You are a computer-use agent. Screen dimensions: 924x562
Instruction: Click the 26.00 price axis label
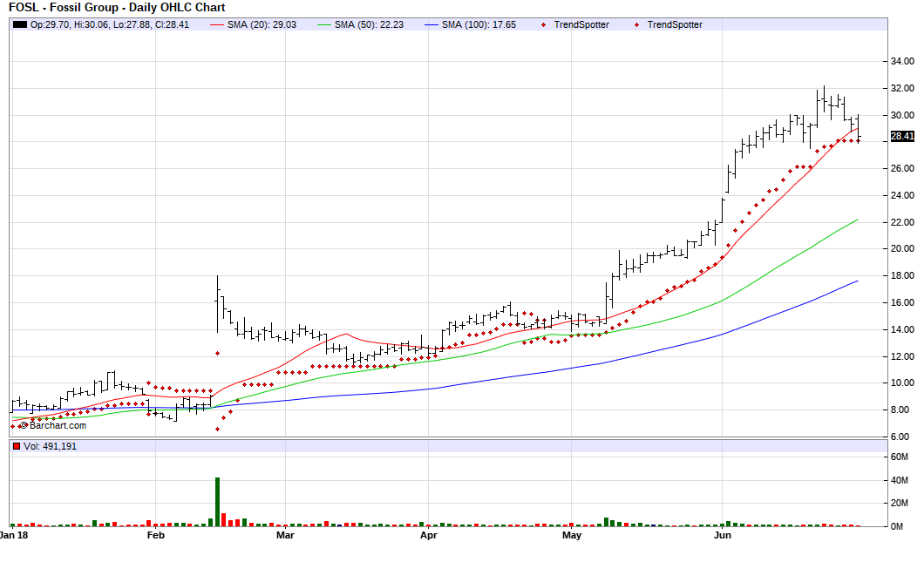pyautogui.click(x=902, y=168)
